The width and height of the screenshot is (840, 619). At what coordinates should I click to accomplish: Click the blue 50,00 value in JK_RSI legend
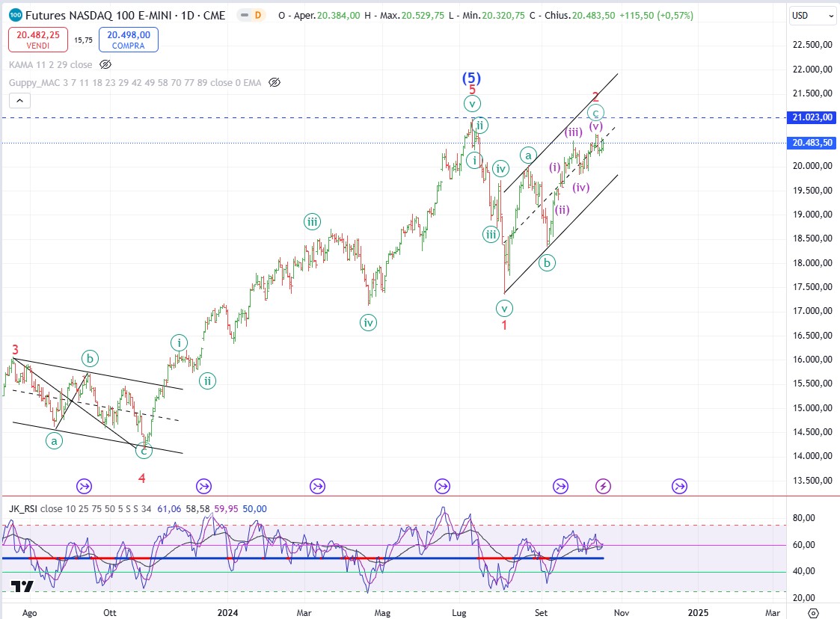(254, 508)
